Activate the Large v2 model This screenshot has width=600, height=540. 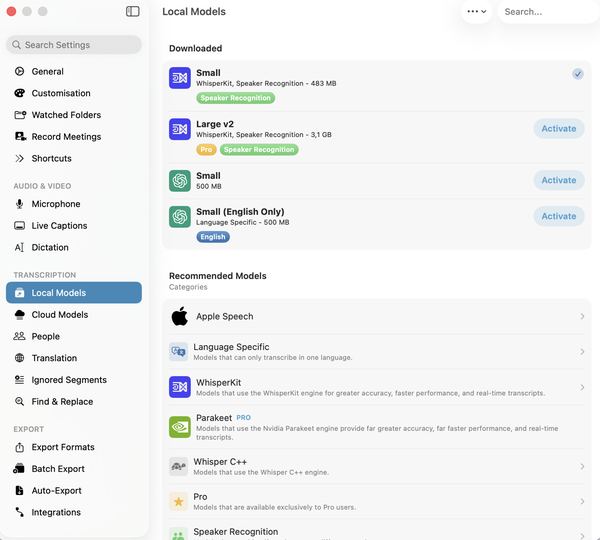(x=559, y=129)
